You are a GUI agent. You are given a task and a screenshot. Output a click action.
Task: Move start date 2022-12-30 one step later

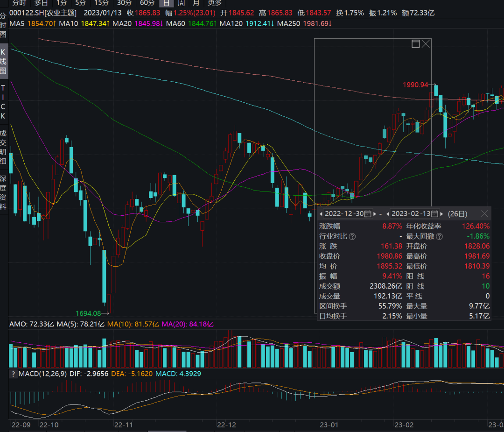375,214
